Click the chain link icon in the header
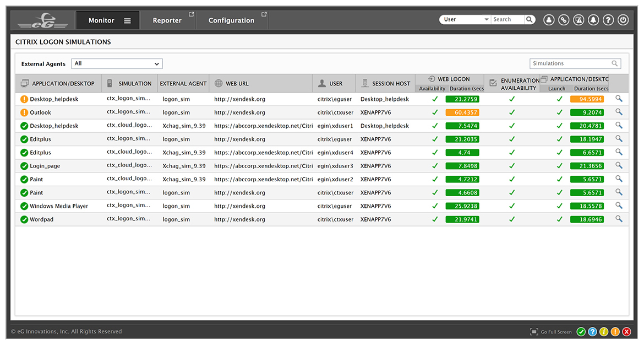This screenshot has height=345, width=644. pos(564,20)
